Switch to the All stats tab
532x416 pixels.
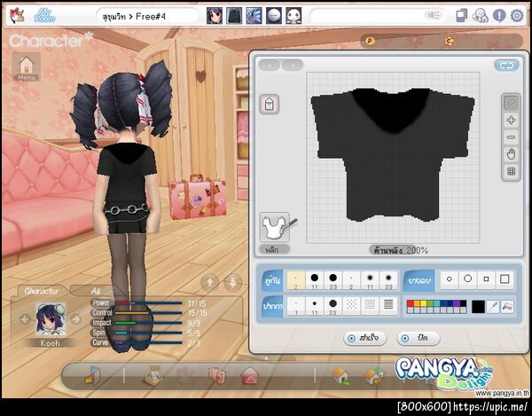coord(96,291)
